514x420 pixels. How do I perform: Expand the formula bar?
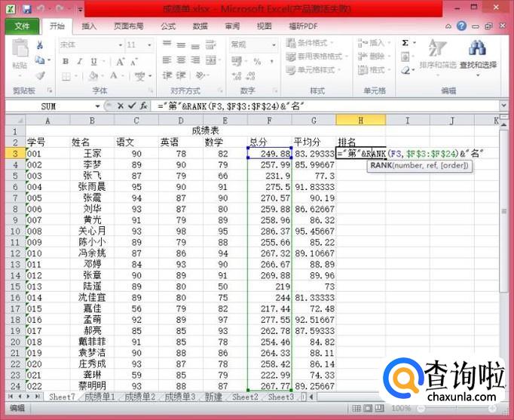(504, 106)
